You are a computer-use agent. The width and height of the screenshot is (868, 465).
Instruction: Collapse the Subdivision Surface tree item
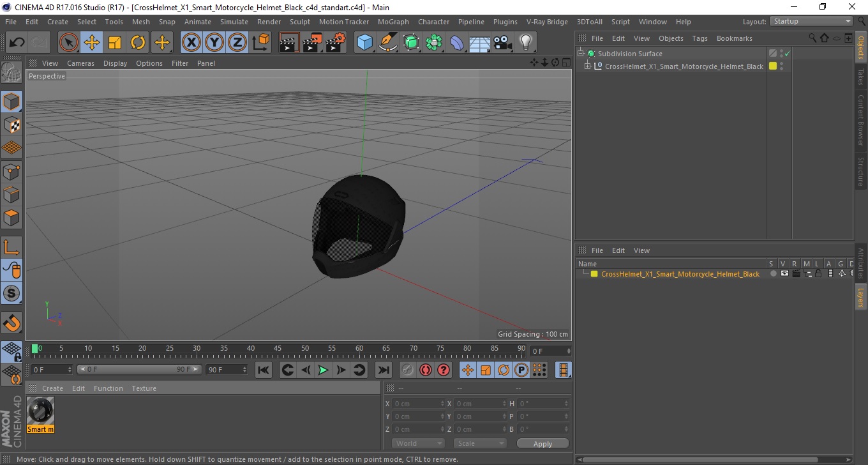581,54
